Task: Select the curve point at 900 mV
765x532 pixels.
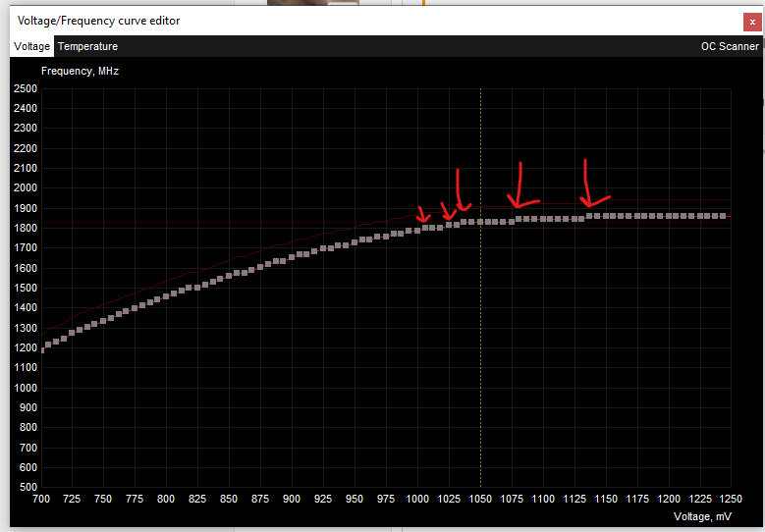Action: 292,256
